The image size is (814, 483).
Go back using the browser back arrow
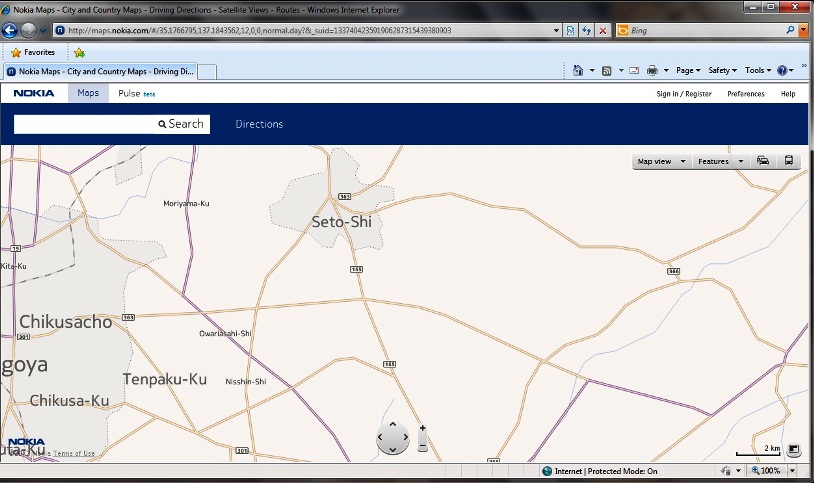[10, 31]
